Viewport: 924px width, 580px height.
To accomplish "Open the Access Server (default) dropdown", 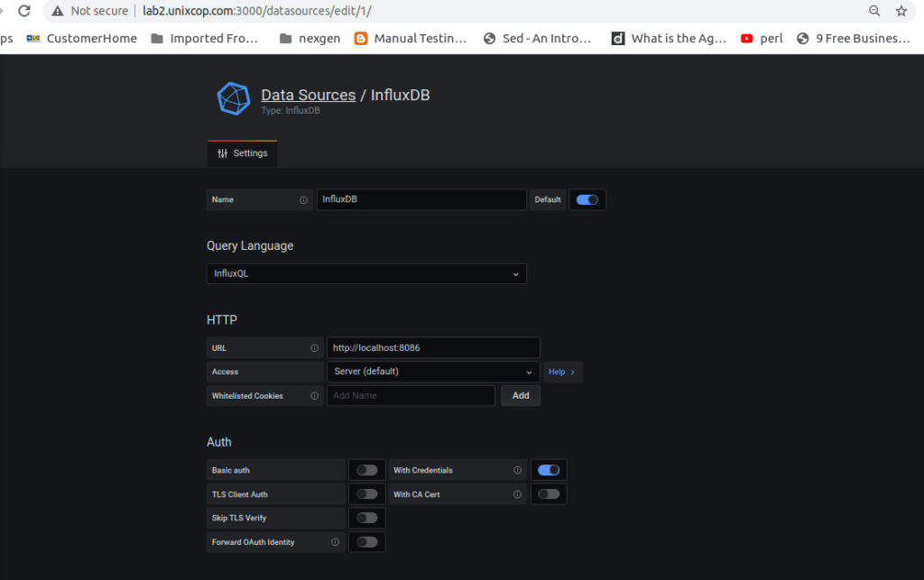I will pos(433,372).
